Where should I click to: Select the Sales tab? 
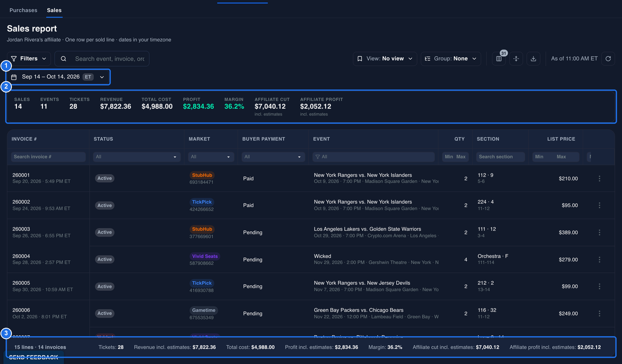[x=54, y=10]
